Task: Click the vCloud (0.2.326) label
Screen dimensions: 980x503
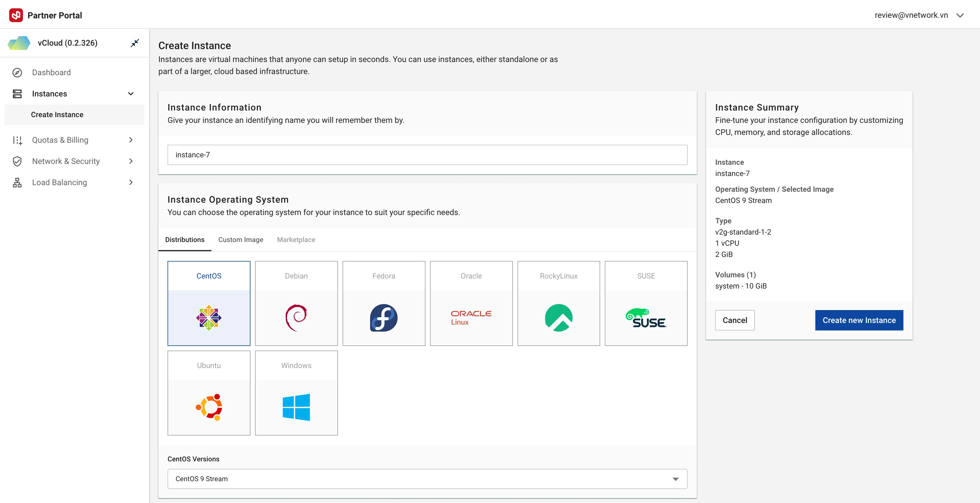Action: tap(68, 43)
